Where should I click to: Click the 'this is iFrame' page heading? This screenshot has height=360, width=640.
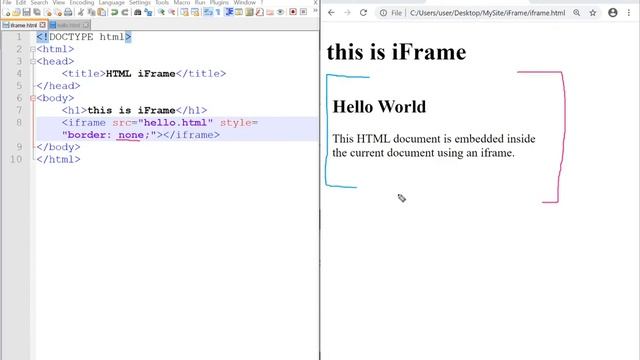pyautogui.click(x=396, y=52)
